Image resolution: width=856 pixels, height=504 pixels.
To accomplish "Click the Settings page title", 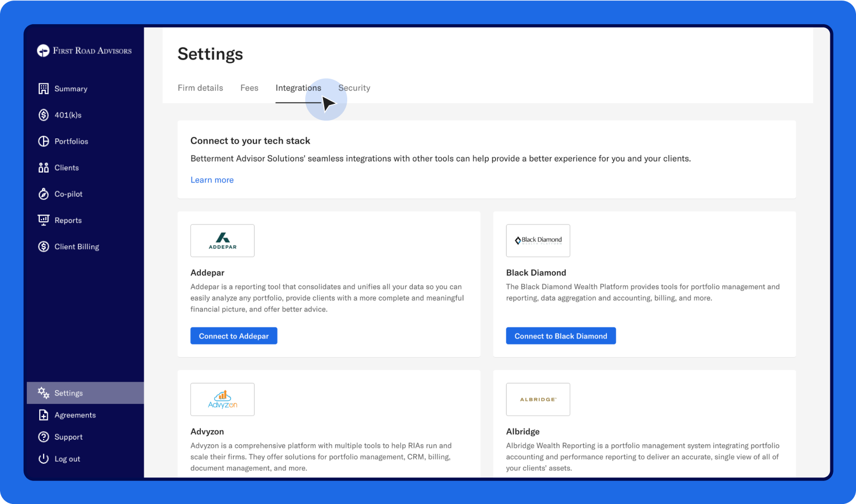I will 210,54.
